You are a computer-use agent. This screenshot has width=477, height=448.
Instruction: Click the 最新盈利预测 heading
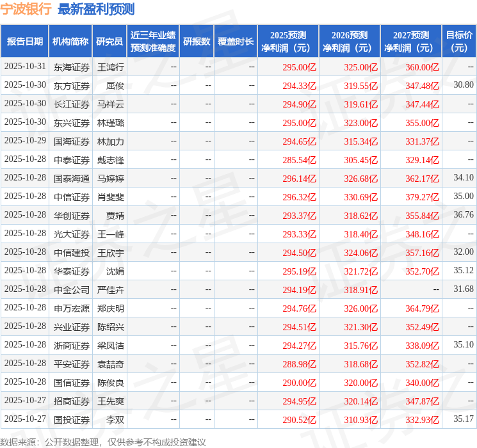click(96, 9)
